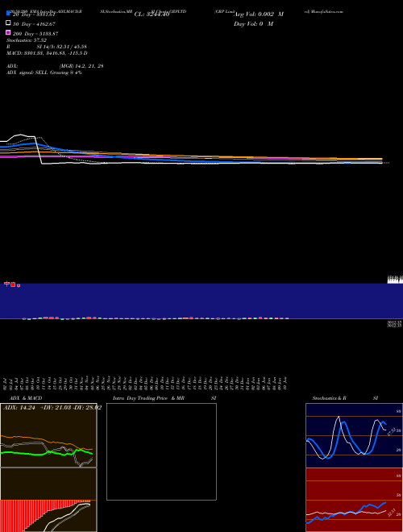Select the 200 Day = 5133.87 legend text
This screenshot has width=403, height=532.
(x=35, y=34)
